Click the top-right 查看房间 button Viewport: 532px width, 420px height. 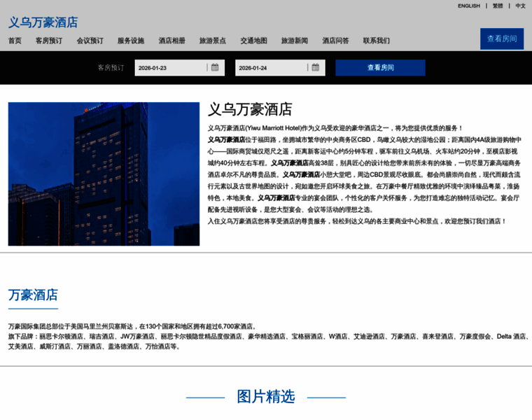tap(501, 38)
